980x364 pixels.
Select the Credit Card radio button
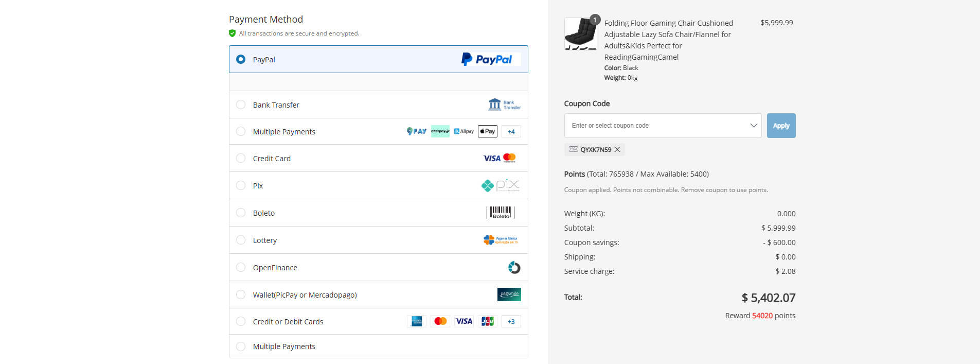click(241, 159)
